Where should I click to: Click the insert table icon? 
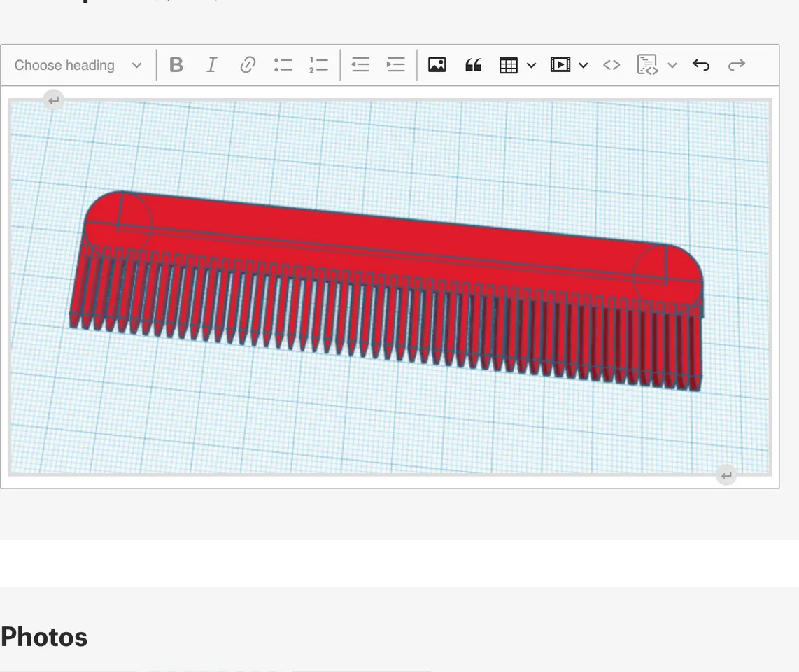[x=509, y=65]
